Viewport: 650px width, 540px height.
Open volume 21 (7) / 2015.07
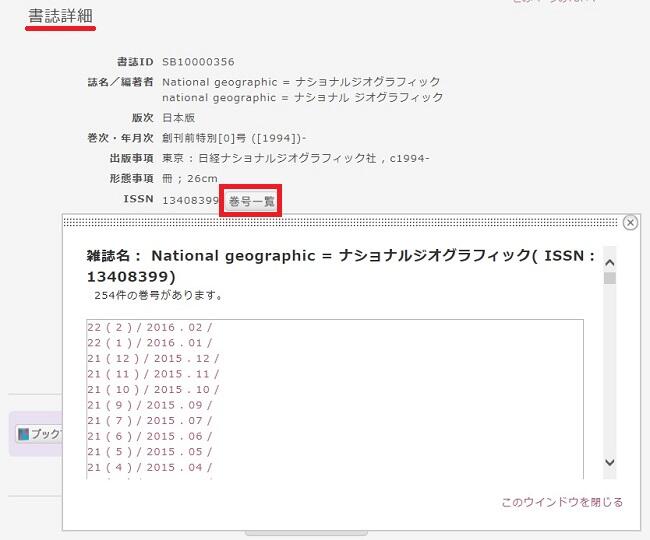149,421
